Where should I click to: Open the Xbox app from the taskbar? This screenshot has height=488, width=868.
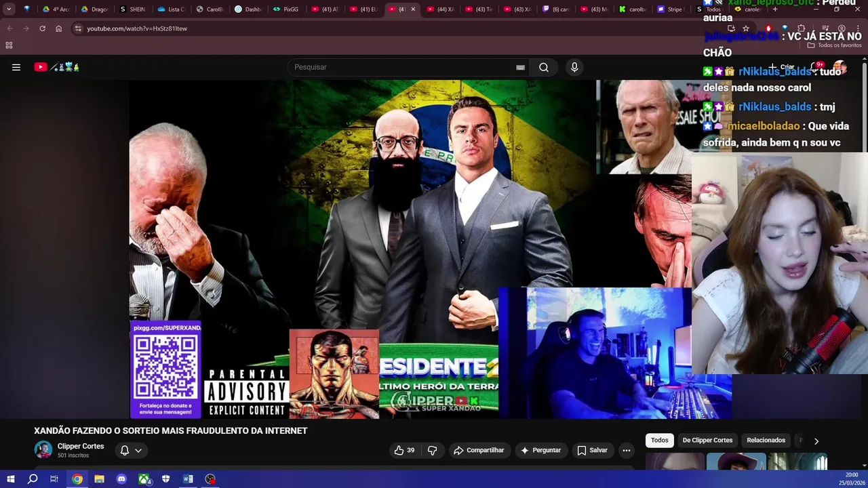click(144, 479)
